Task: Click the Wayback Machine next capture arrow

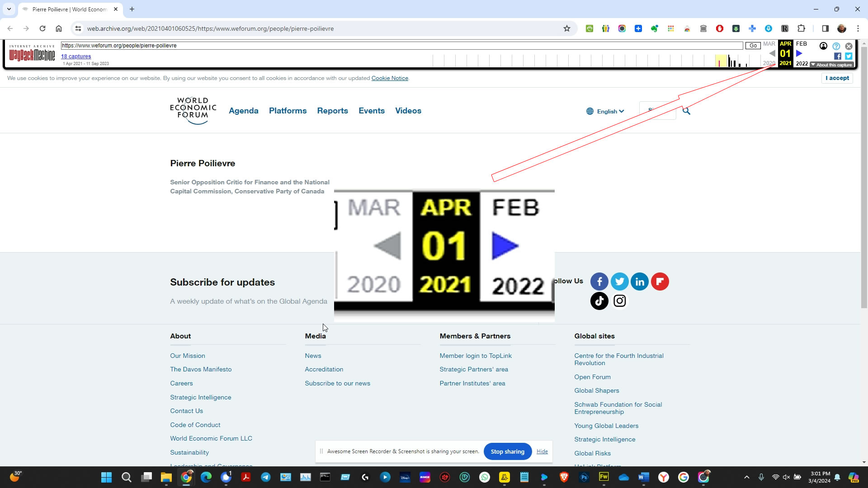Action: 799,53
